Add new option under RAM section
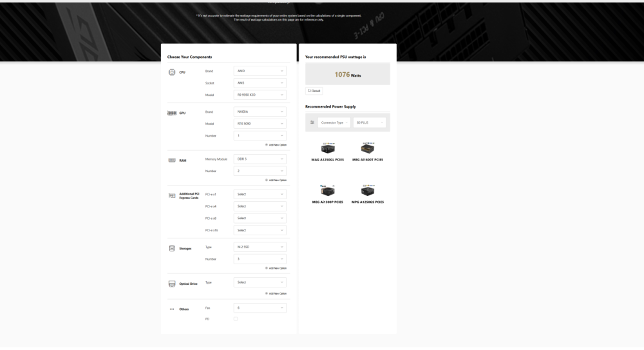This screenshot has width=644, height=350. coord(276,180)
